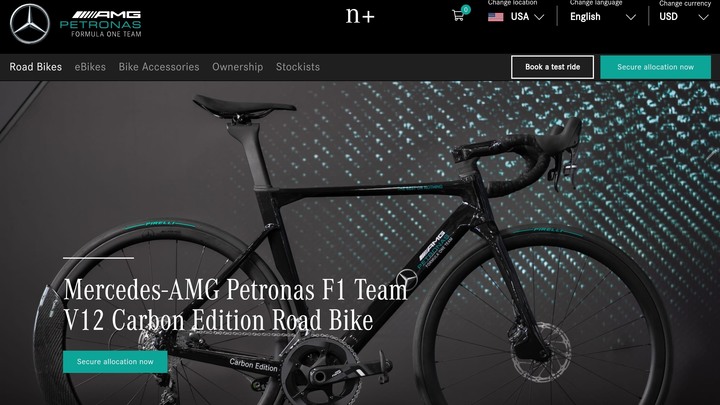720x405 pixels.
Task: Click the Book a test ride button
Action: pos(552,67)
